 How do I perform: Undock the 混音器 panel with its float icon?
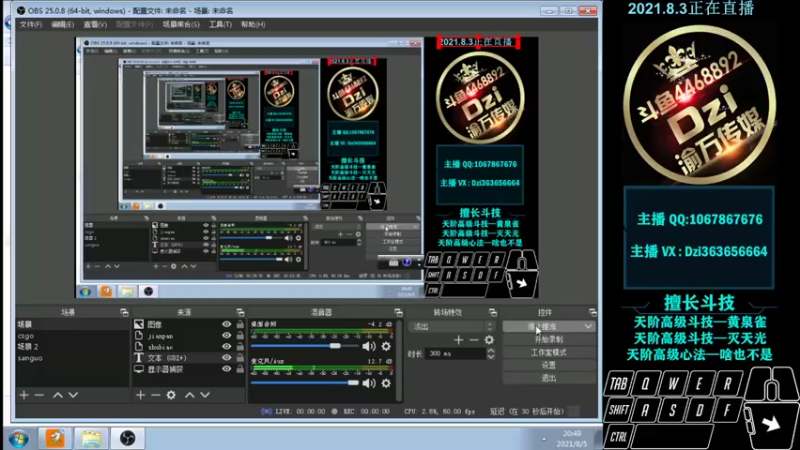(398, 312)
